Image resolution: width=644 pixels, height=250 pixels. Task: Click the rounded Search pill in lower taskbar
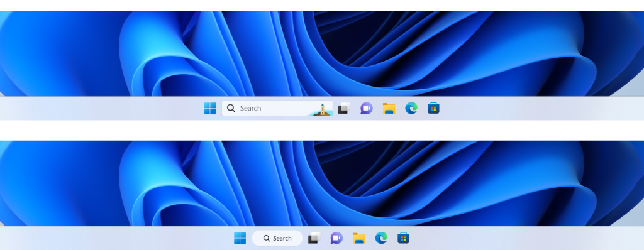[277, 238]
